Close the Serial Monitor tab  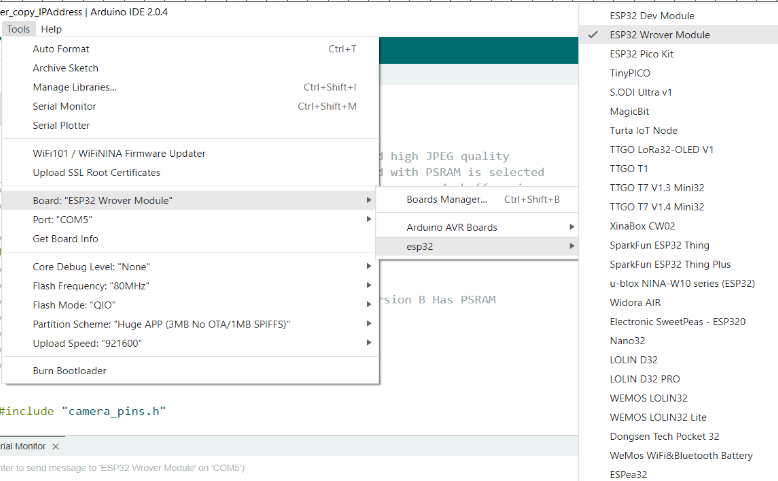(x=55, y=446)
